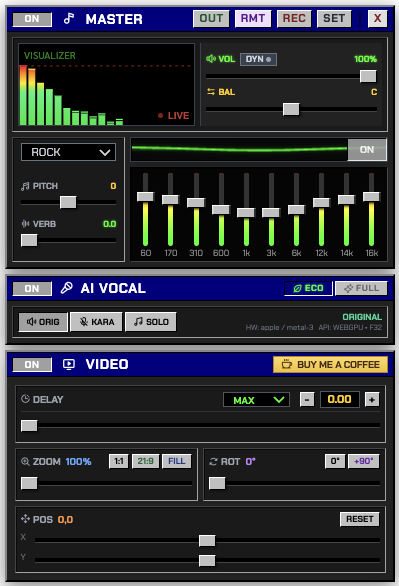Click the PITCH music notes icon
The width and height of the screenshot is (399, 586).
[25, 186]
